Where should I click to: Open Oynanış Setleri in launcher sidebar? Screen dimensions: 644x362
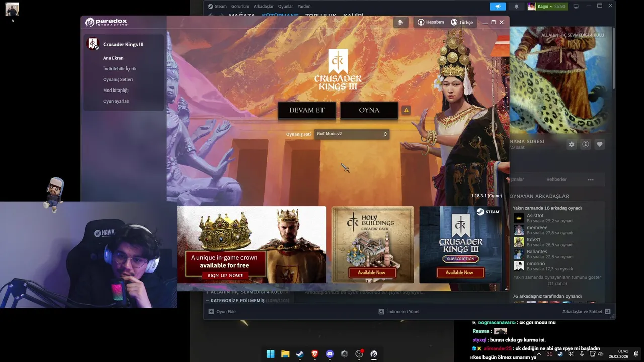[x=118, y=79]
